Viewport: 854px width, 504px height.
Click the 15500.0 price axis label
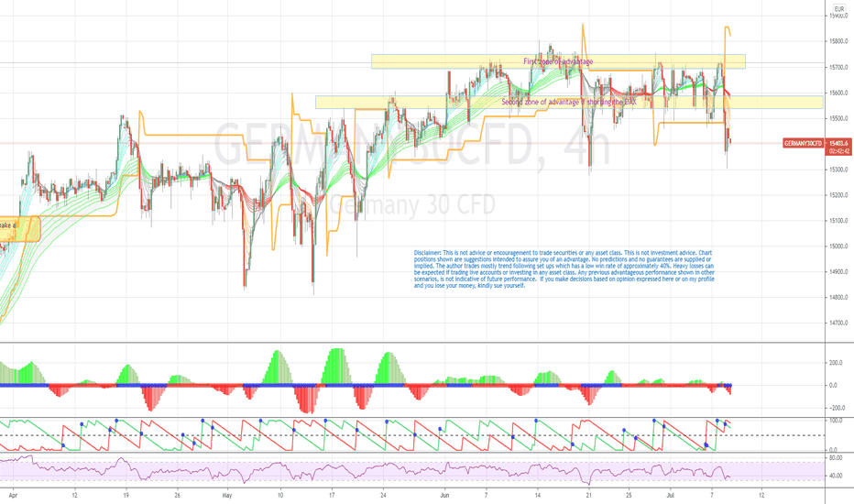[838, 118]
